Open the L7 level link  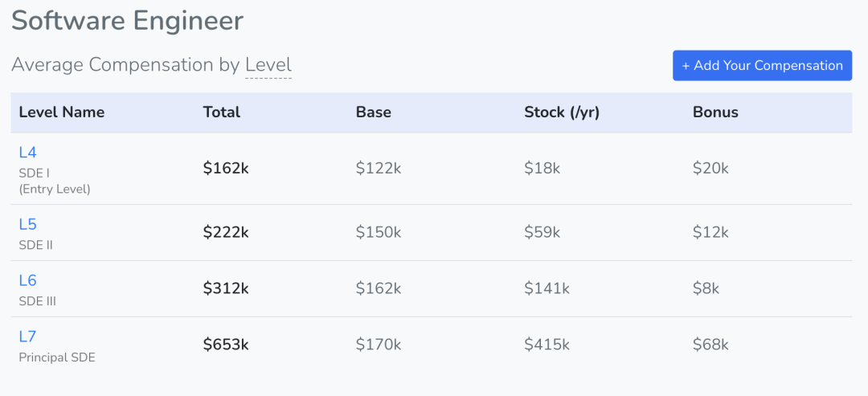point(27,337)
